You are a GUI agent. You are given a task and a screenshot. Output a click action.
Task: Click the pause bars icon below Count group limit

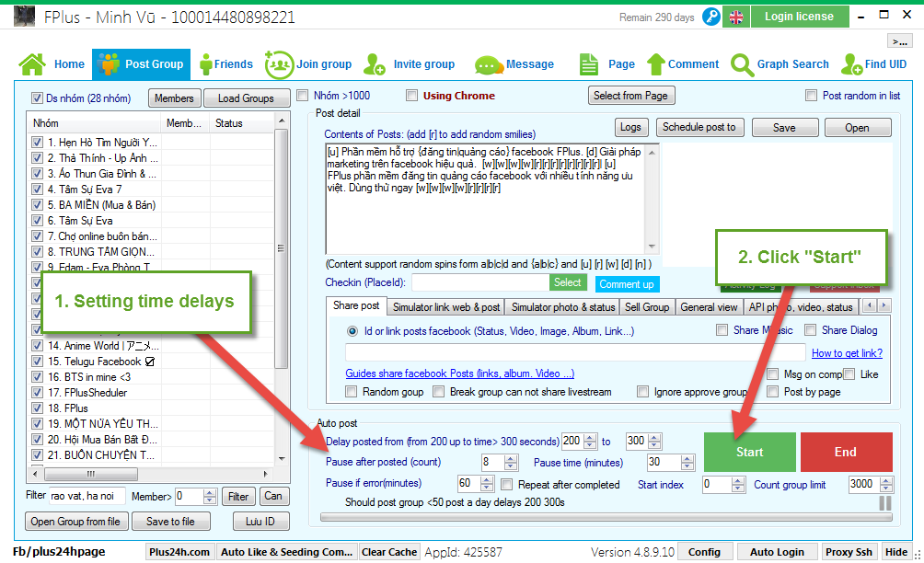point(885,503)
